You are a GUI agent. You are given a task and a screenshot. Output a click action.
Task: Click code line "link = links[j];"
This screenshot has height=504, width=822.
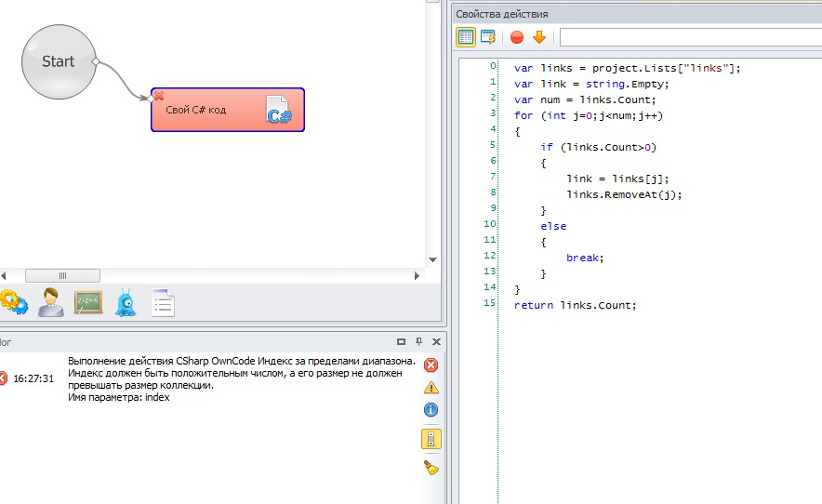pyautogui.click(x=617, y=179)
